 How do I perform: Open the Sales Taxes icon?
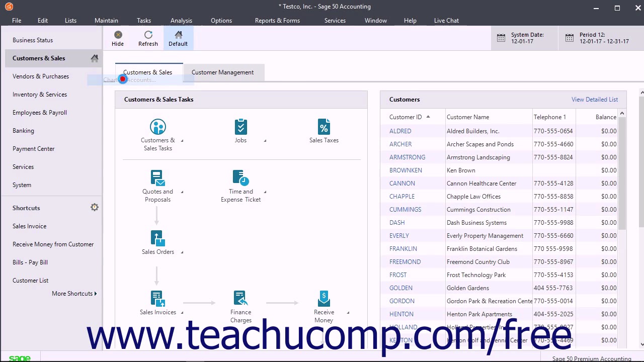[324, 127]
